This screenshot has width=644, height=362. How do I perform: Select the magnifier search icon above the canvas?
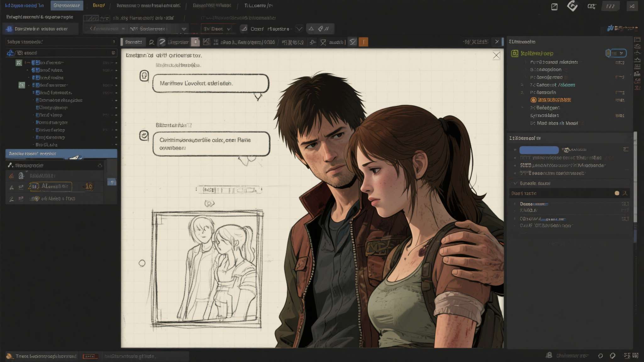tap(152, 42)
